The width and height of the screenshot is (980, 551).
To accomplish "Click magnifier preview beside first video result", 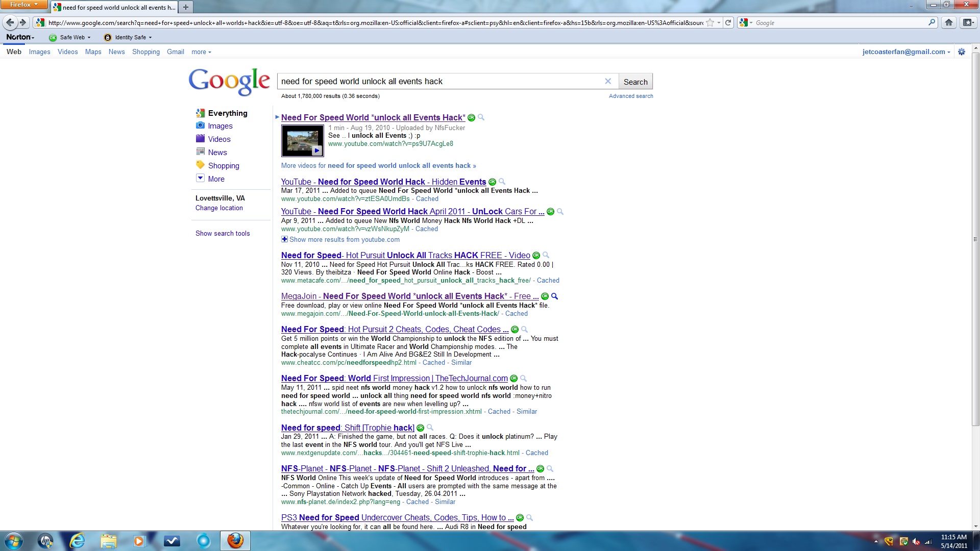I will [481, 118].
